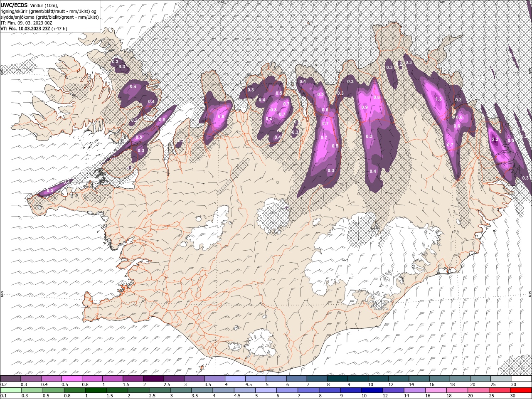Viewport: 532px width, 399px height.
Task: Pick top-row dark teal swatch starting at 8
Action: tap(337, 379)
